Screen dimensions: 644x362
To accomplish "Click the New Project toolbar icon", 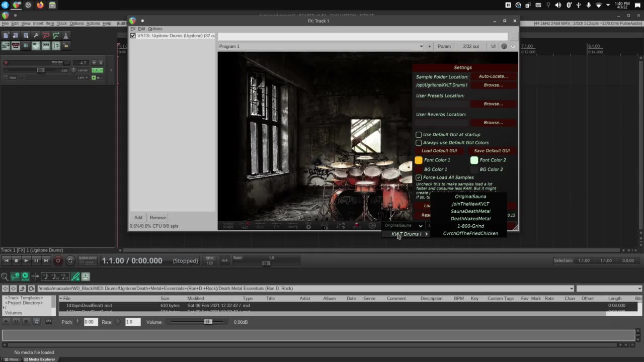I will coord(6,35).
